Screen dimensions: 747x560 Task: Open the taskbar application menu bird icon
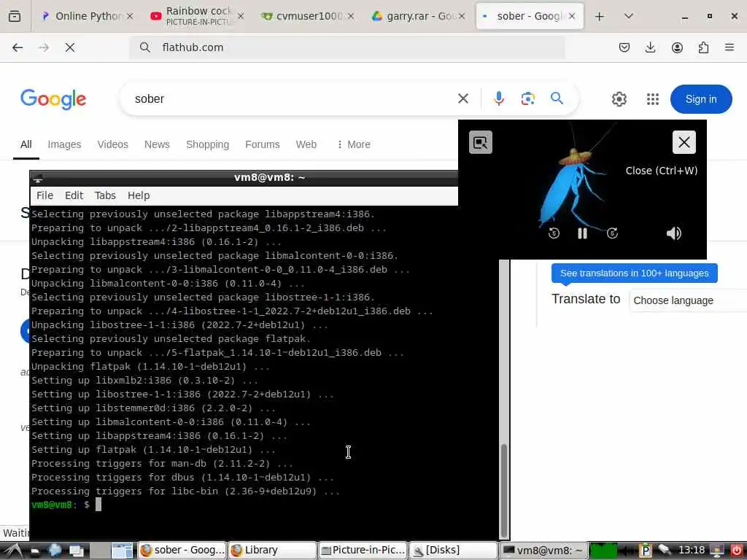point(13,551)
